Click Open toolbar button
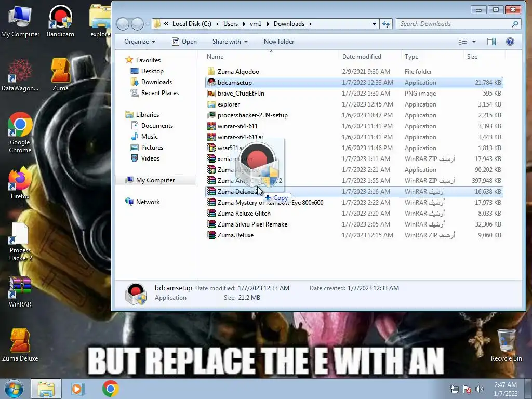 [184, 42]
